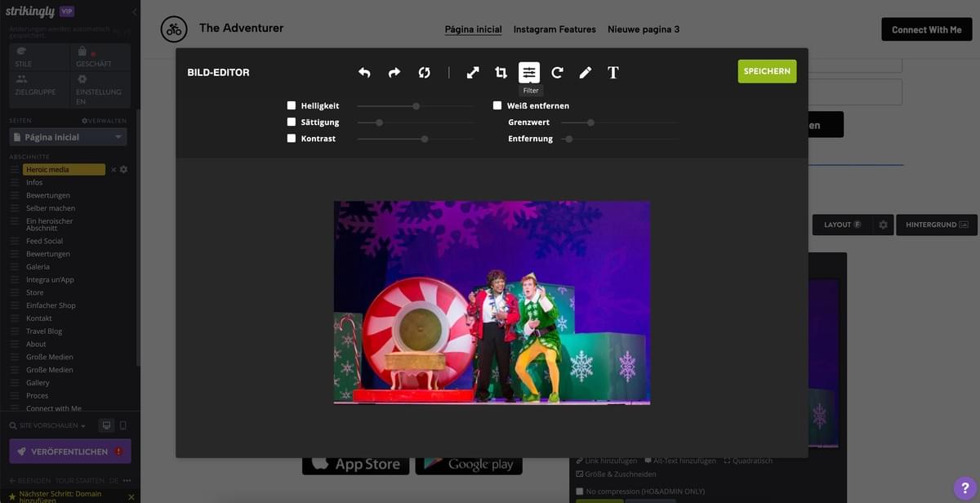The image size is (980, 503).
Task: Click the Connect With Me button
Action: tap(926, 29)
